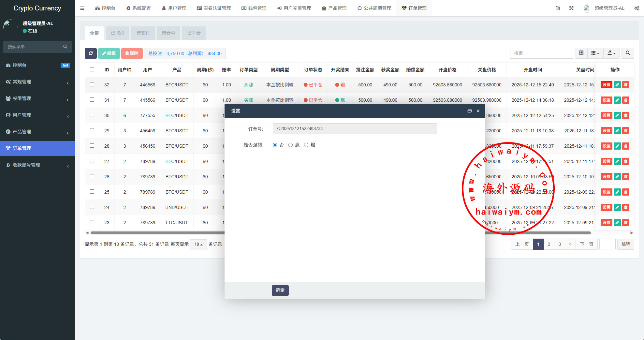Screen dimensions: 644x340
Task: Click the search magnifier button beside export
Action: point(628,53)
